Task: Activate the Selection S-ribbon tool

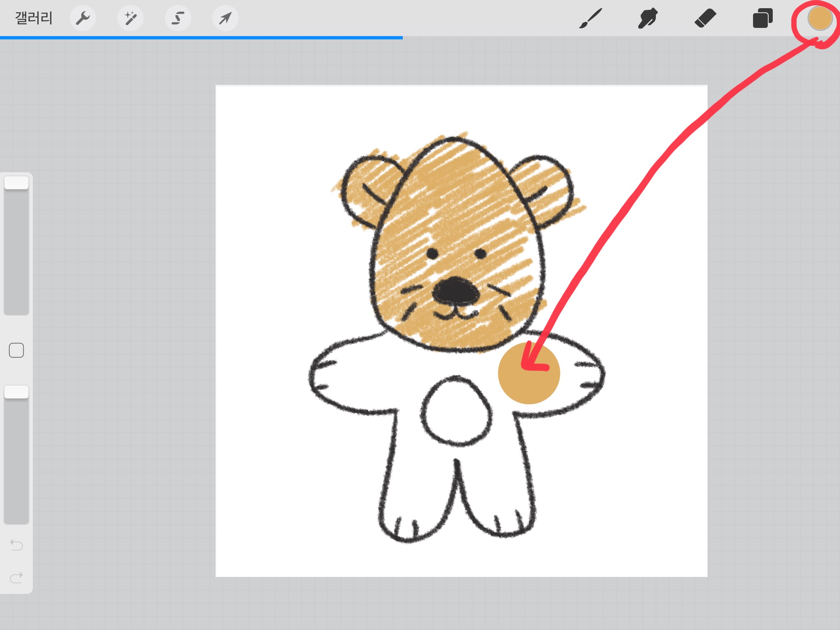Action: point(178,18)
